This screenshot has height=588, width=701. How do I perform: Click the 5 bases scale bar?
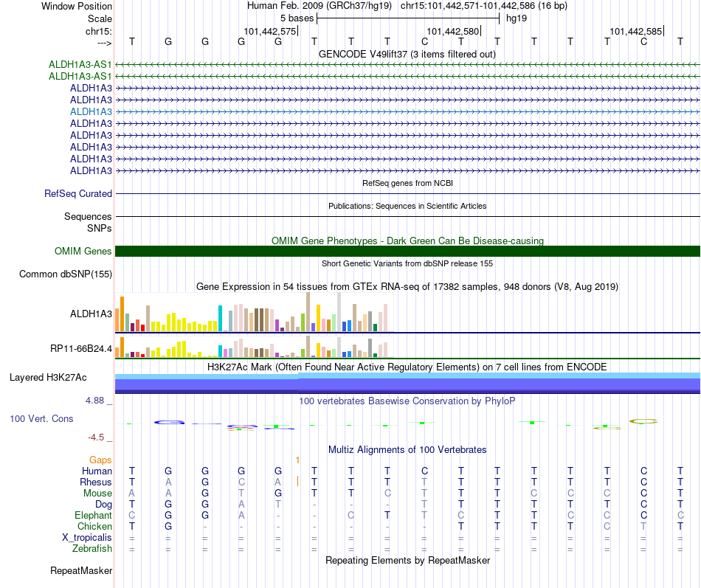408,18
